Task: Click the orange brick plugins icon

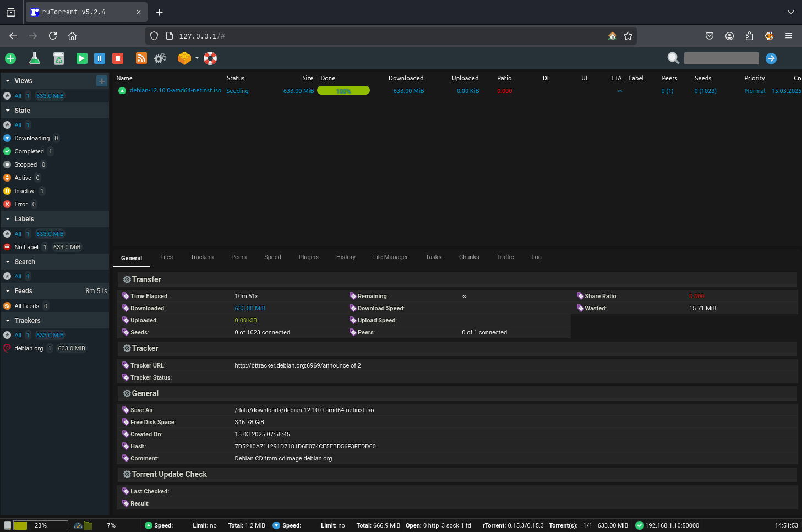Action: [x=184, y=58]
